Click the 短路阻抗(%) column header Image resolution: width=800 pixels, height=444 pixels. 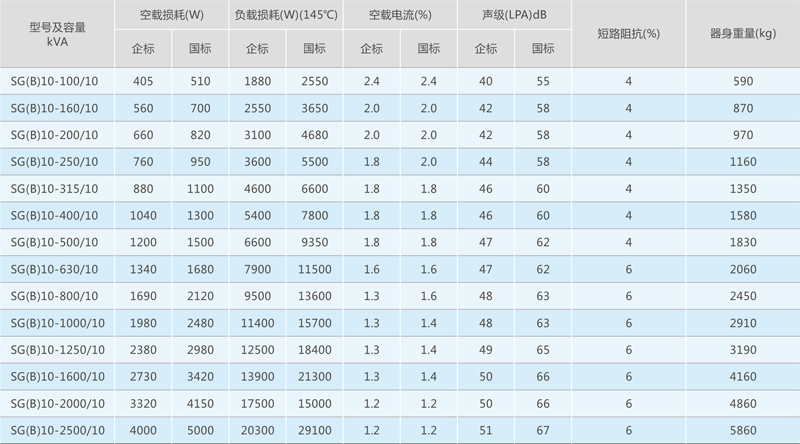(x=628, y=34)
